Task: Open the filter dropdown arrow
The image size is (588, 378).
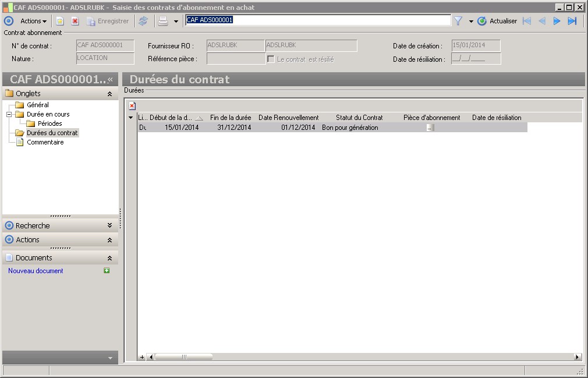Action: point(471,22)
